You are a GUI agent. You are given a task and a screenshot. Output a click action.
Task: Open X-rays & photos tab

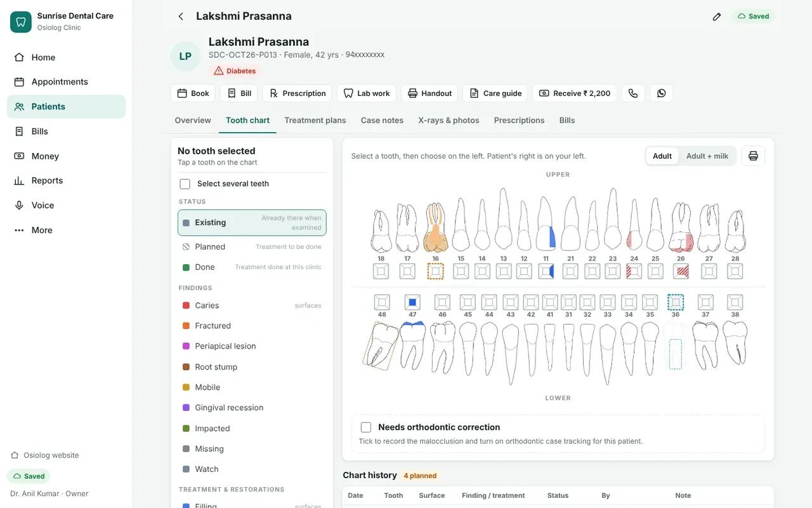click(x=449, y=121)
